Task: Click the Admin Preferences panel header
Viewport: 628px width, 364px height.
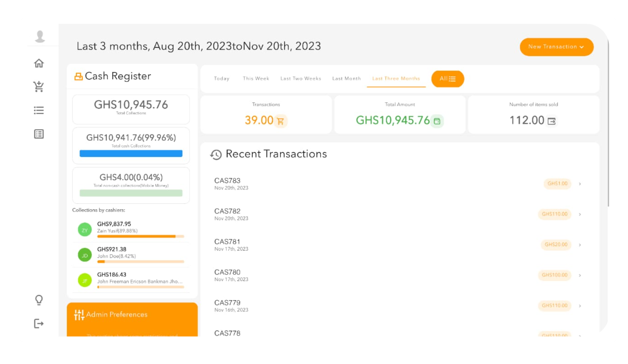Action: coord(117,315)
